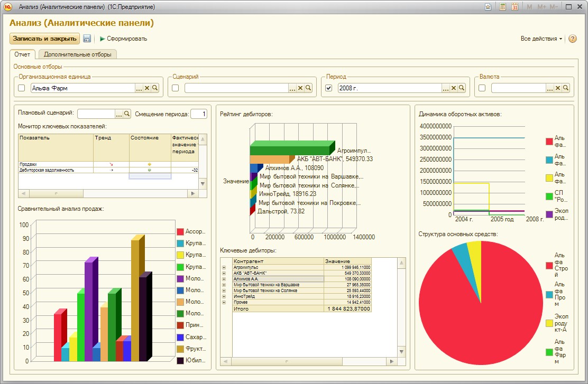Enable the Валюта filter checkbox
The height and width of the screenshot is (384, 588).
pos(482,88)
